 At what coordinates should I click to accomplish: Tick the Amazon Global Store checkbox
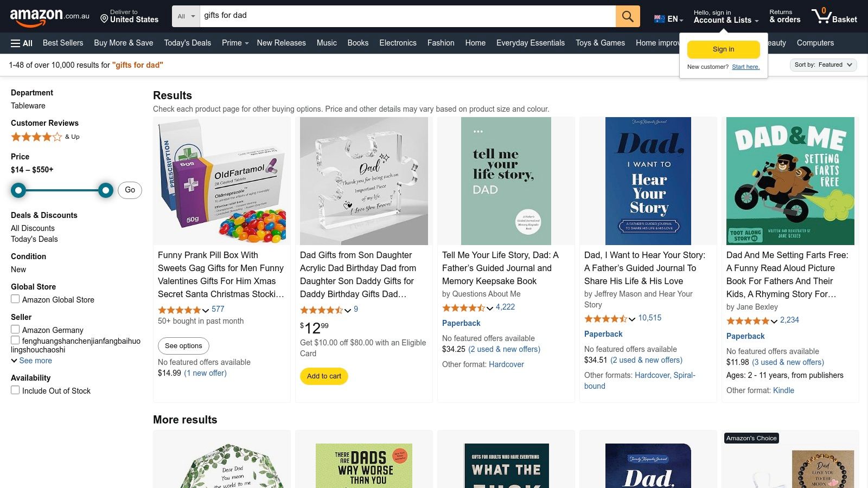(15, 299)
